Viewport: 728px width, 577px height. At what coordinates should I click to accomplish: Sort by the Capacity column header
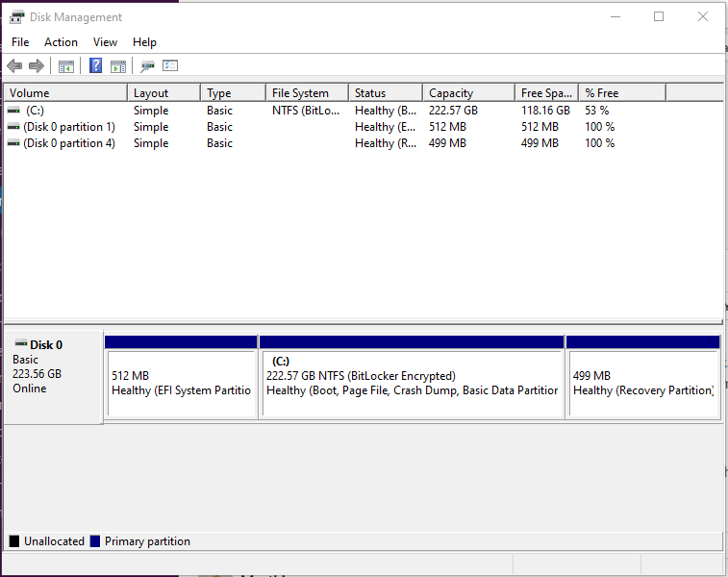(469, 93)
